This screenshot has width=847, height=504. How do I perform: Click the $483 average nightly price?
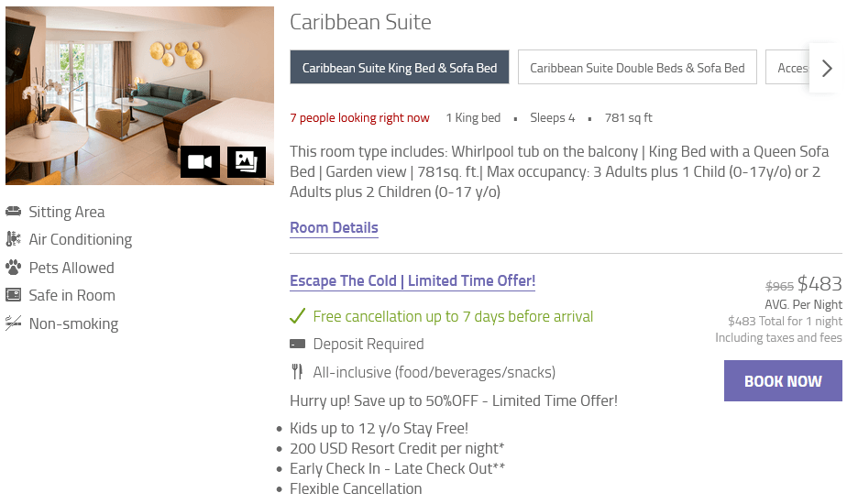[x=819, y=284]
